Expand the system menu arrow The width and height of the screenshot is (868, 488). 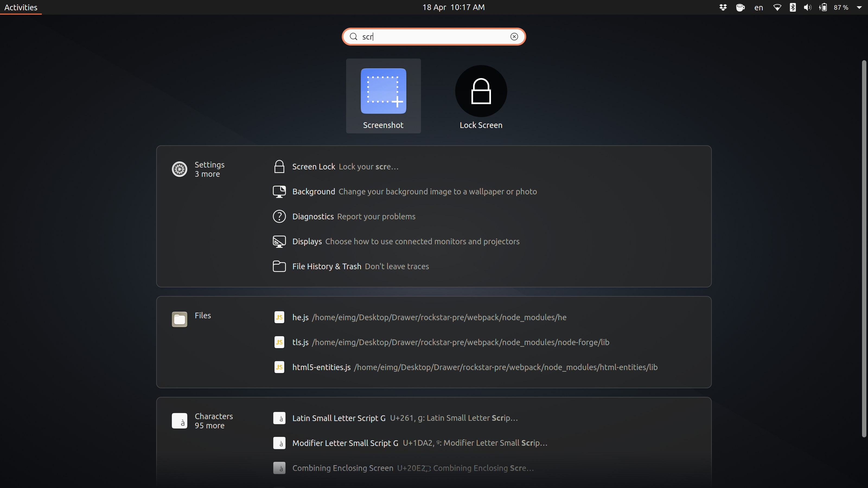click(x=859, y=7)
